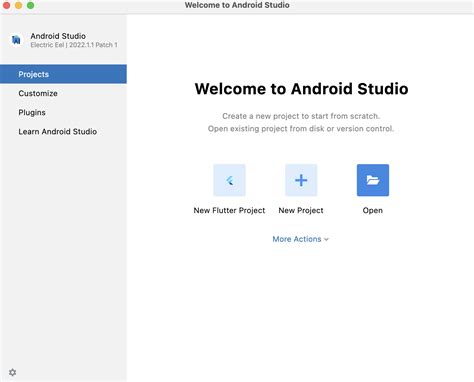Close the window with red button
Image resolution: width=474 pixels, height=382 pixels.
point(6,5)
